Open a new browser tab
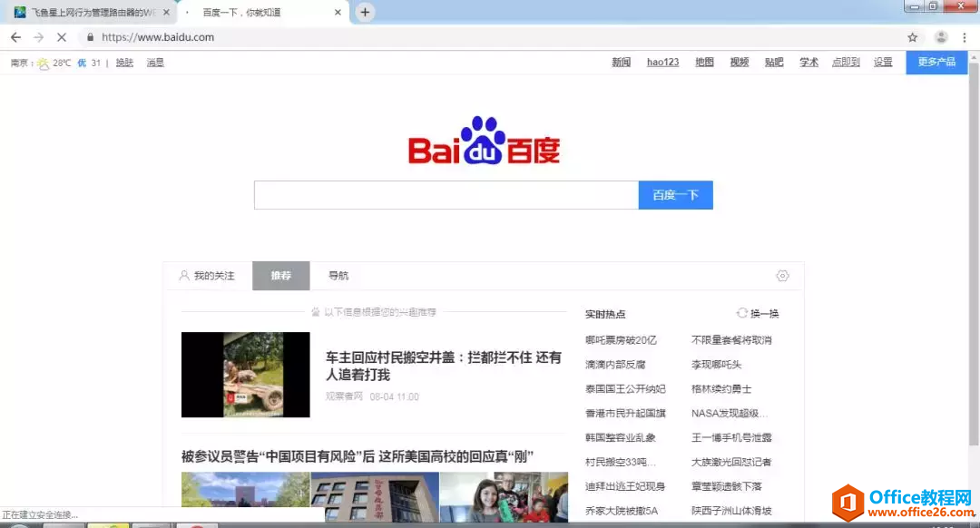 365,12
